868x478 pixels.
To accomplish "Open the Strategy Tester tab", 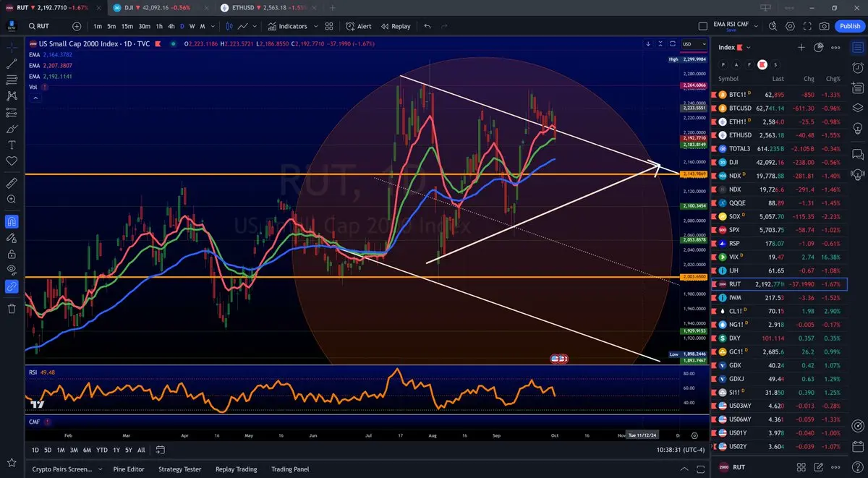I will tap(179, 469).
